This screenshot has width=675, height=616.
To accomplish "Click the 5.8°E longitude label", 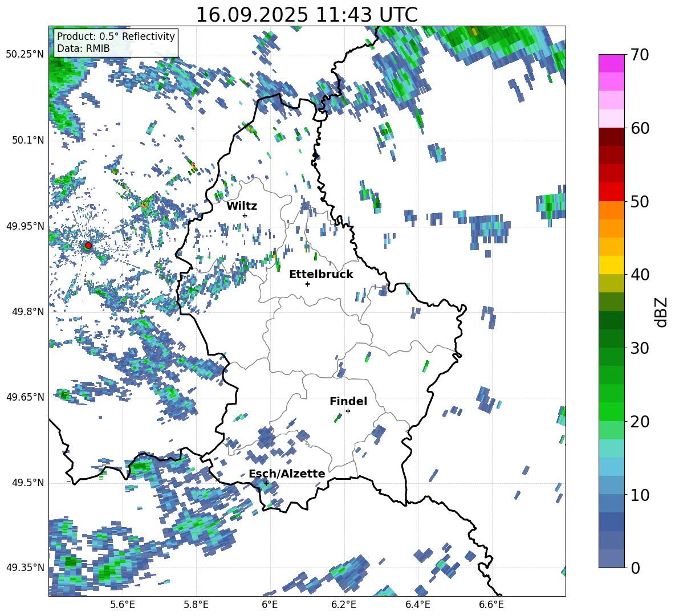I will coord(196,605).
